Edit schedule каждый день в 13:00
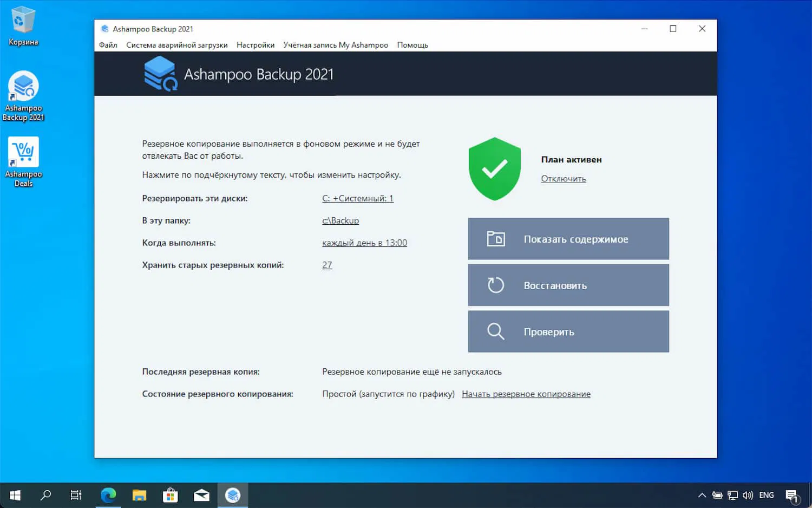Screen dimensions: 812x508 [x=365, y=243]
